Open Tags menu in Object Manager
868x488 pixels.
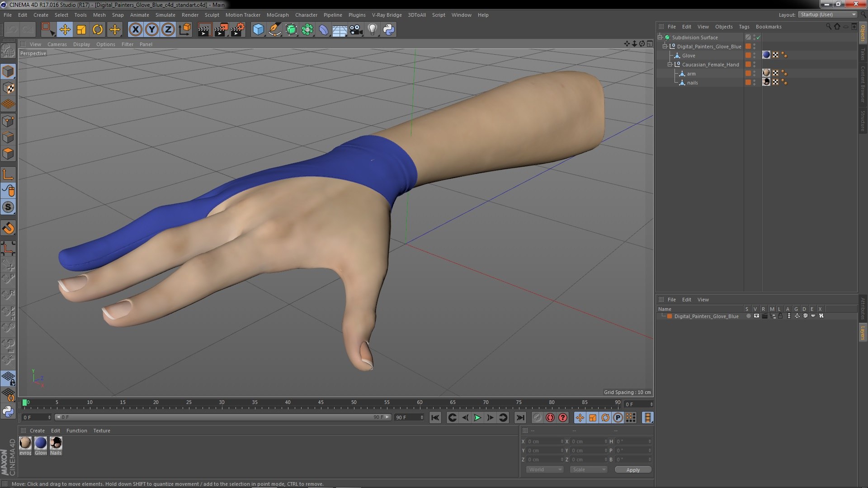click(744, 27)
